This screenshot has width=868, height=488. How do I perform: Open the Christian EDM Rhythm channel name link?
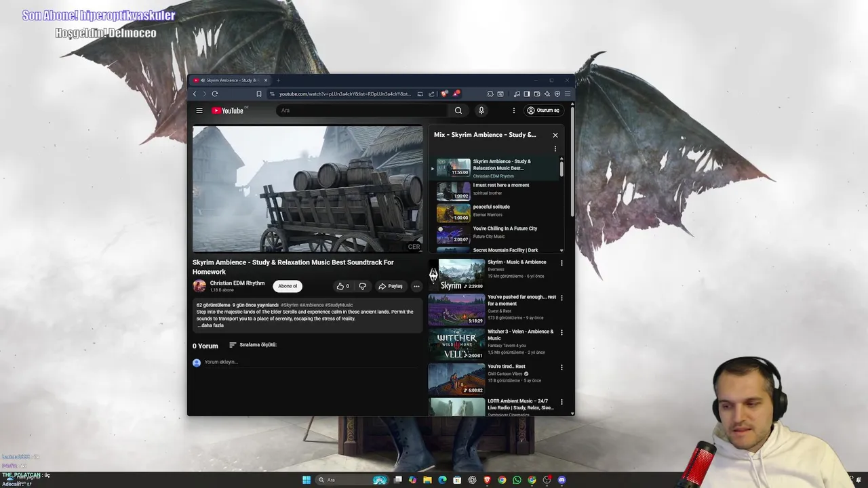pyautogui.click(x=237, y=283)
